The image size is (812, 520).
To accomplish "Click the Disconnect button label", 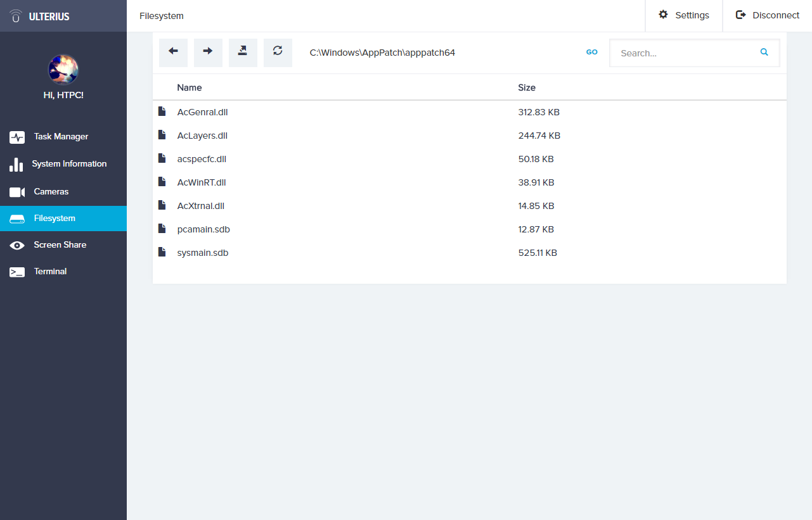I will coord(776,15).
